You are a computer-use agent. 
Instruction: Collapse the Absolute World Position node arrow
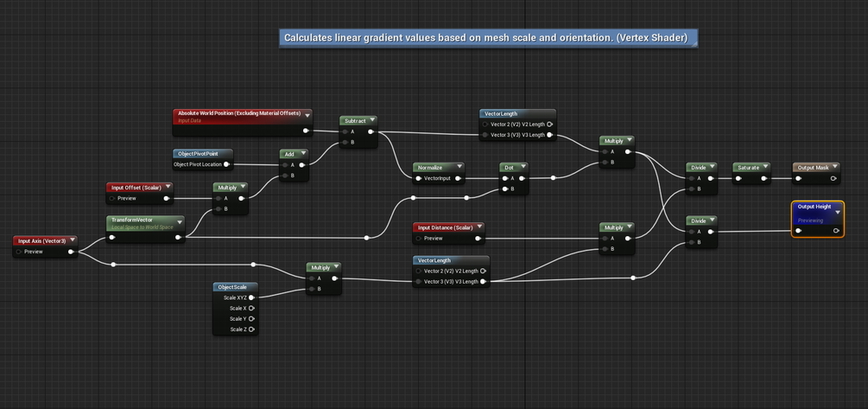307,116
